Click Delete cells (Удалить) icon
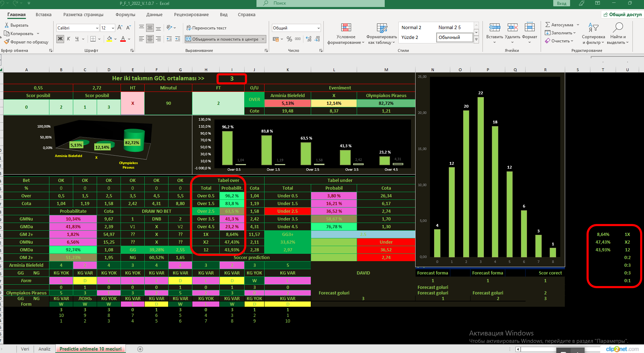 click(512, 27)
